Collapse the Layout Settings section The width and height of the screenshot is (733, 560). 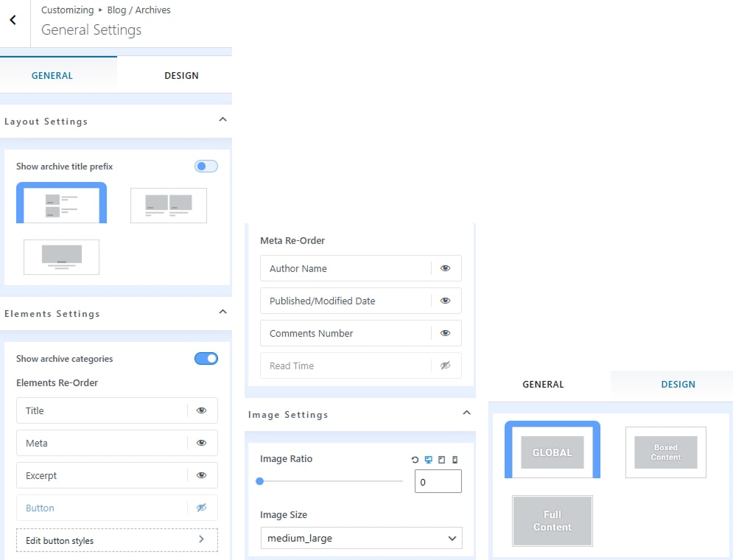[x=222, y=120]
